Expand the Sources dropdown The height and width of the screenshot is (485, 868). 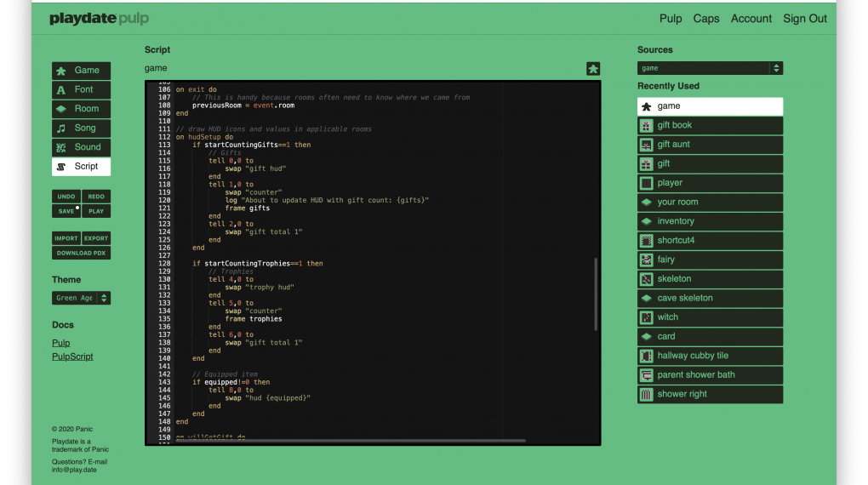(x=710, y=68)
